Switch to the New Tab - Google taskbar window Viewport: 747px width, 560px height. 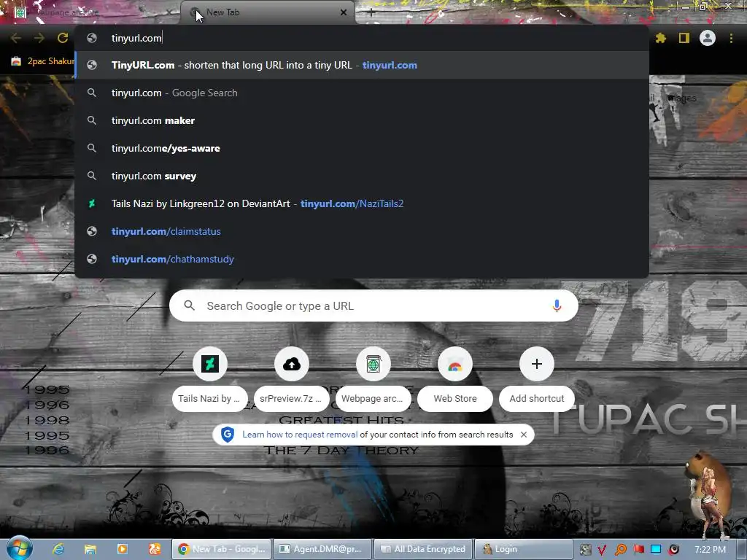coord(222,549)
